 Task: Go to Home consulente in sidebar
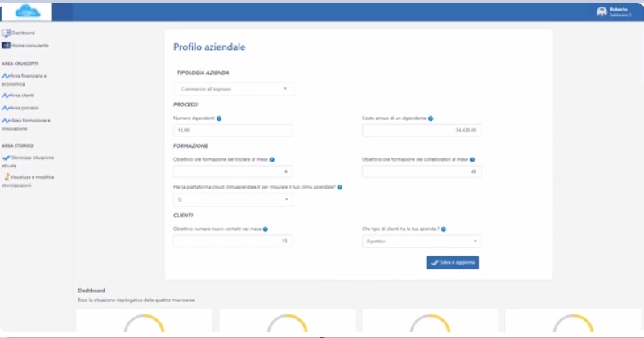(29, 45)
